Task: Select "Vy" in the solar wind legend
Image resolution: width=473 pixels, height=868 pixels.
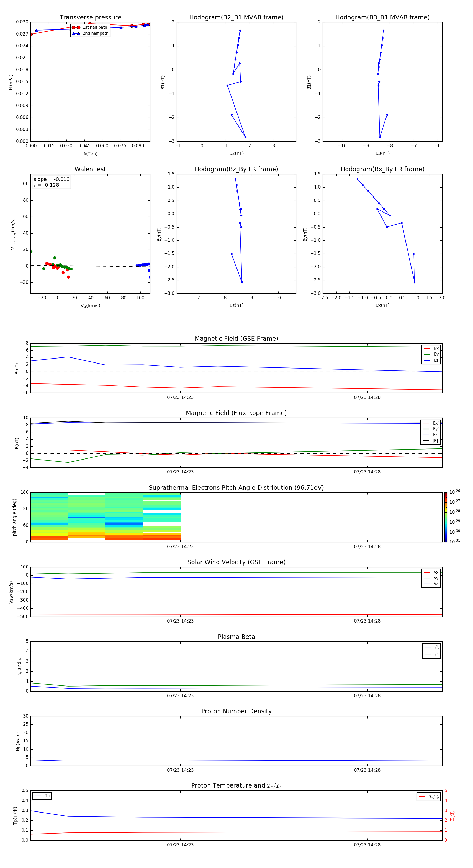Action: pyautogui.click(x=431, y=578)
